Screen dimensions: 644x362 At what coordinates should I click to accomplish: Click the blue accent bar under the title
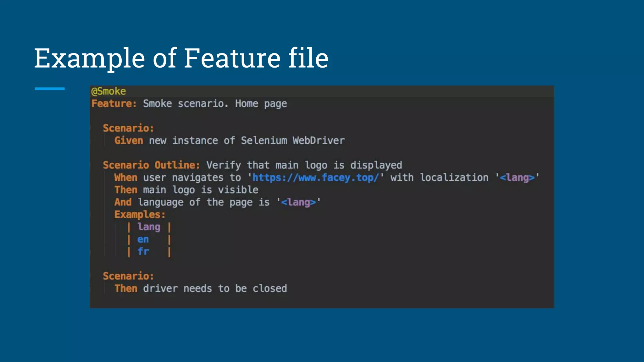point(50,89)
